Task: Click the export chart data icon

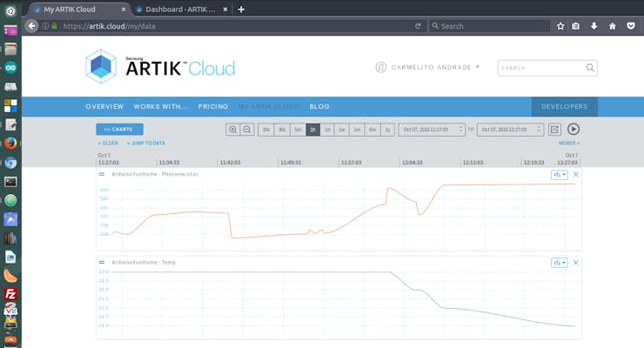Action: 554,130
